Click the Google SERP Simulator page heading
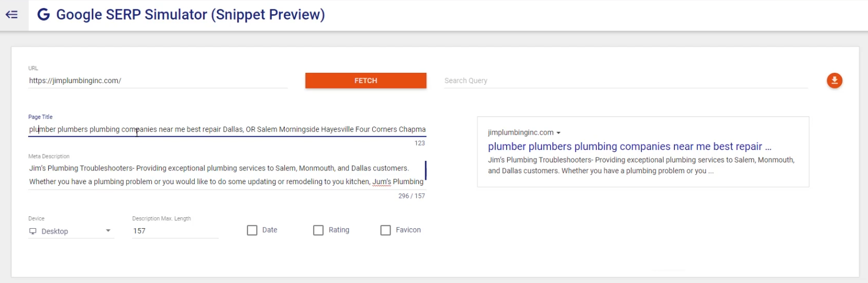 click(190, 15)
